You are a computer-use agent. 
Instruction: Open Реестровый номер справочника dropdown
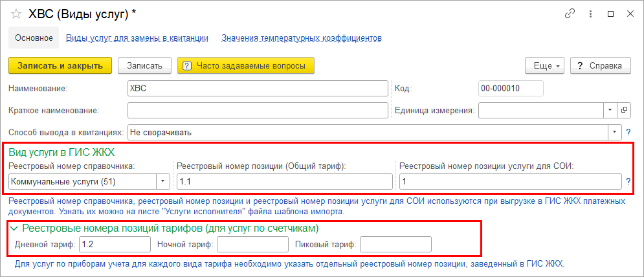pyautogui.click(x=164, y=181)
